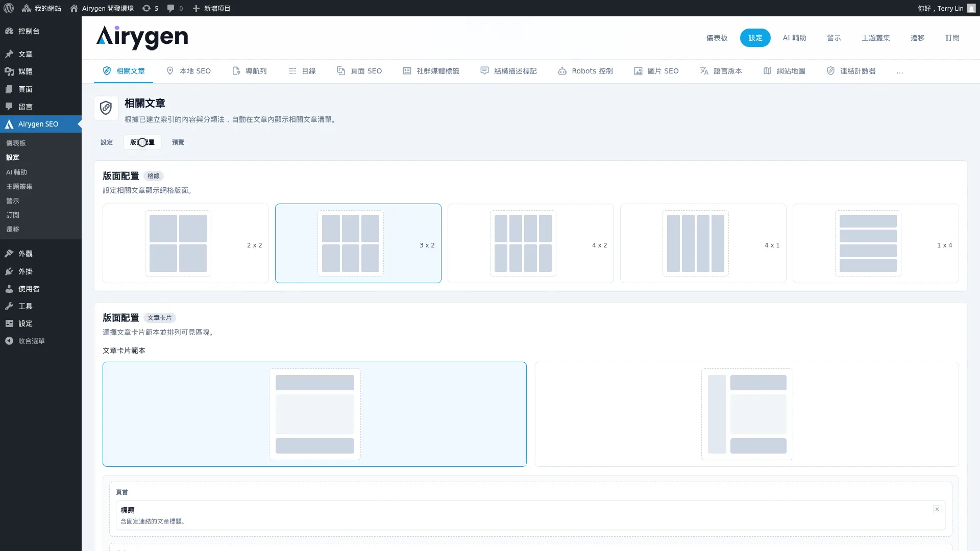980x551 pixels.
Task: Open 訂閱 in top navigation
Action: pyautogui.click(x=952, y=38)
